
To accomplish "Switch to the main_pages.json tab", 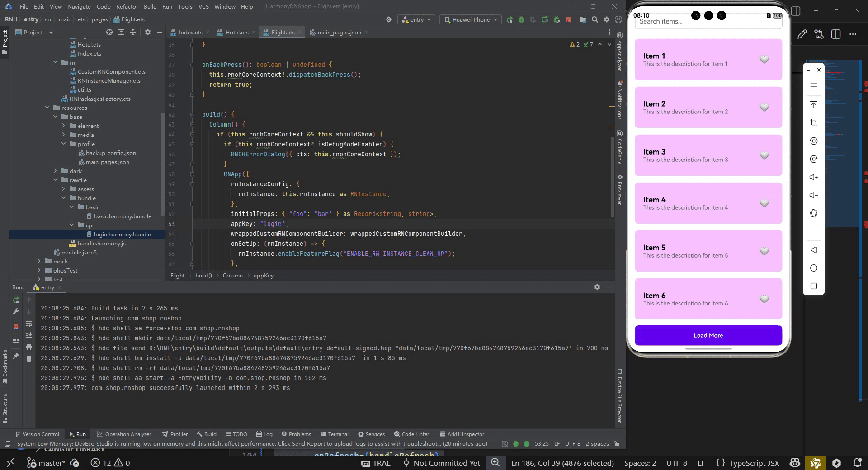I will 339,32.
